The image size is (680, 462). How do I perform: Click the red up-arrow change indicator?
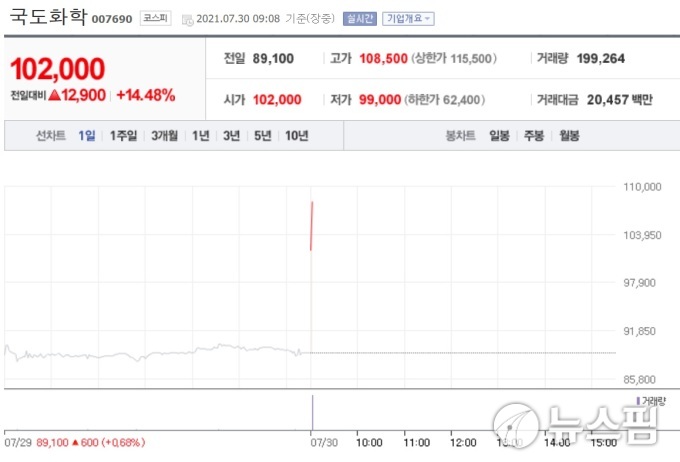pyautogui.click(x=55, y=95)
